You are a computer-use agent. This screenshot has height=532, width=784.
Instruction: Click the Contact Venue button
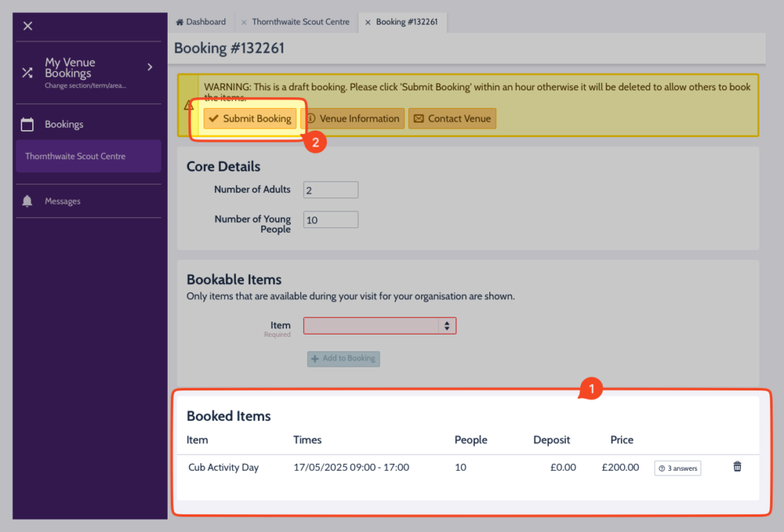click(452, 119)
